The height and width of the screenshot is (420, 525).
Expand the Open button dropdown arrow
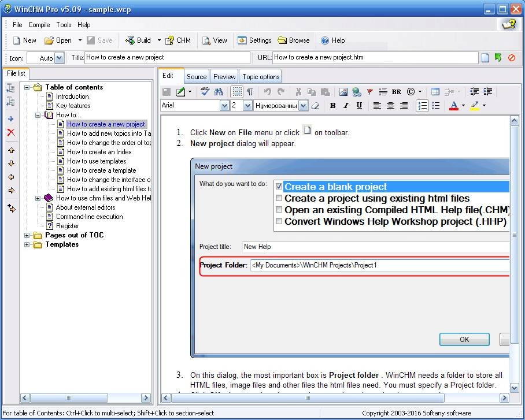pyautogui.click(x=80, y=40)
